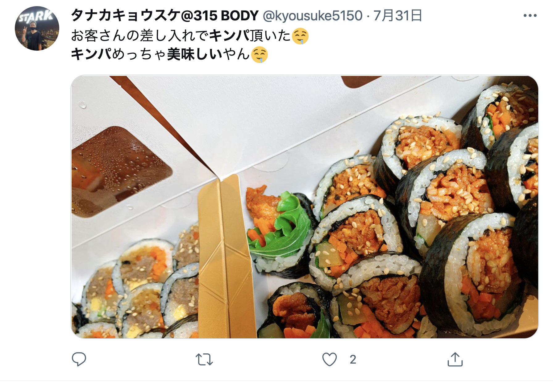Enlarge the kimbap photo attachment
This screenshot has height=392, width=553.
(x=305, y=207)
